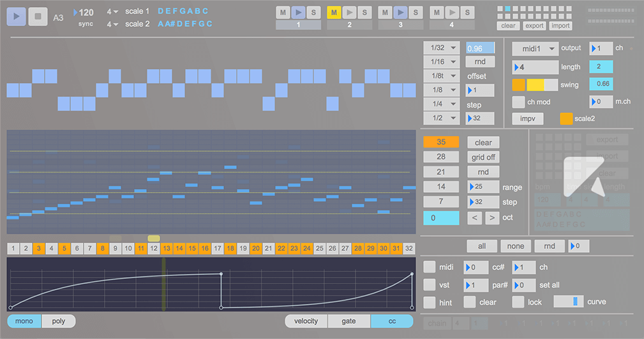This screenshot has height=339, width=644.
Task: Start playback with the main play button
Action: pos(17,17)
